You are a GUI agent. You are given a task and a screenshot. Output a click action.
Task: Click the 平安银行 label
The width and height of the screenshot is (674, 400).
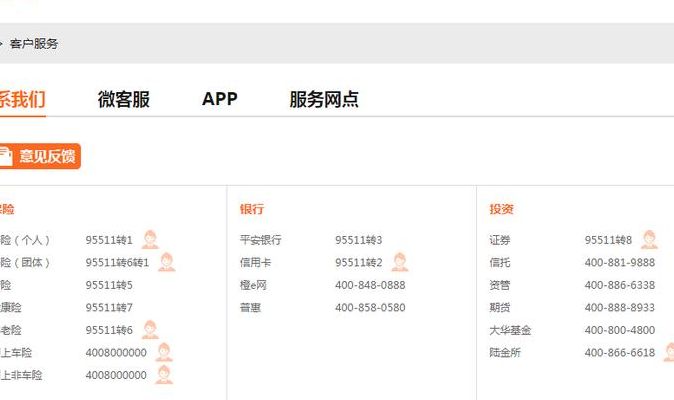click(x=260, y=240)
